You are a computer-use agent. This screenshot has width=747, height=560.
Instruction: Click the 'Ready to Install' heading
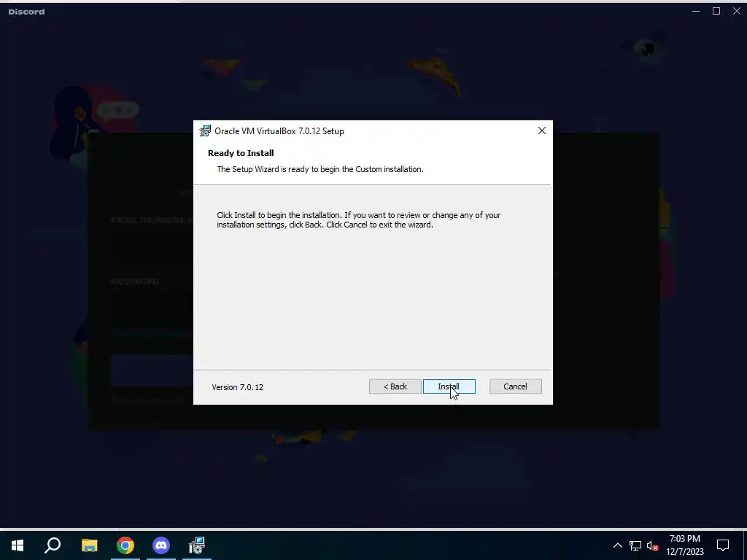[241, 153]
